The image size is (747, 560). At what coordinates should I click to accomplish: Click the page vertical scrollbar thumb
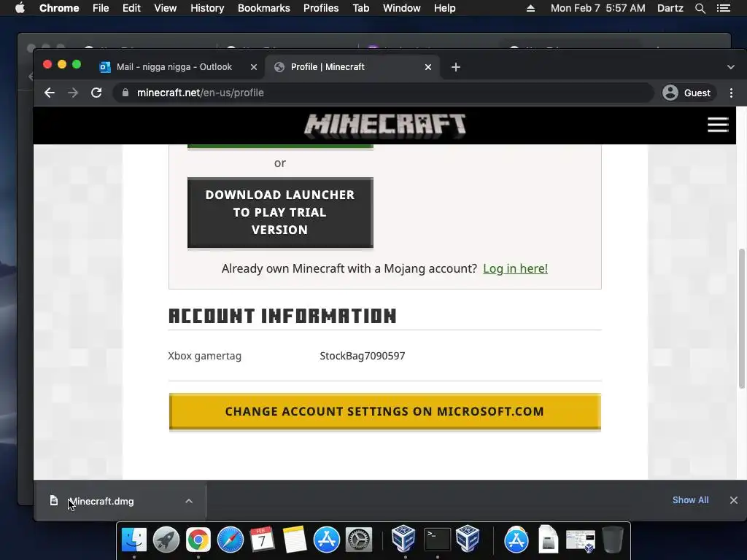tap(741, 318)
